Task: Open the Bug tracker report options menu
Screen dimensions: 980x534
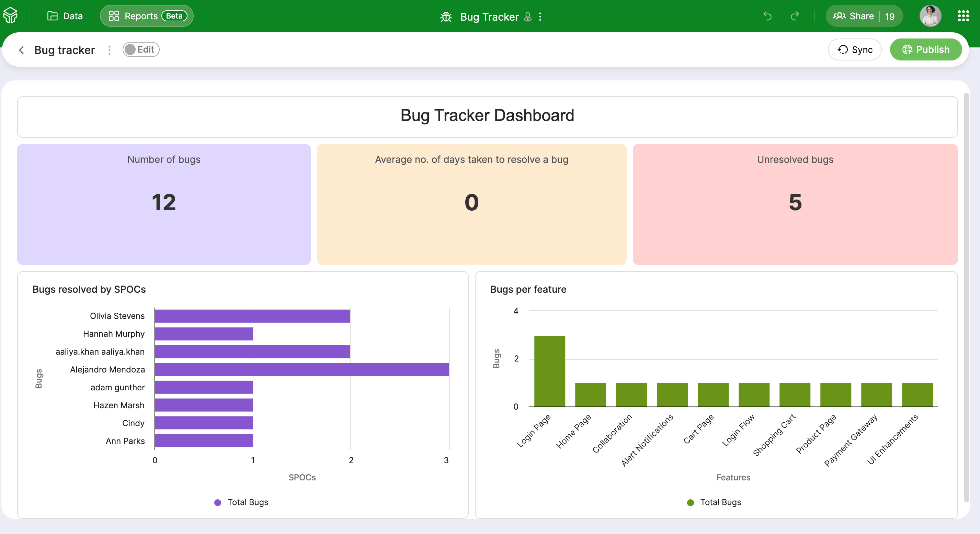Action: pyautogui.click(x=109, y=50)
